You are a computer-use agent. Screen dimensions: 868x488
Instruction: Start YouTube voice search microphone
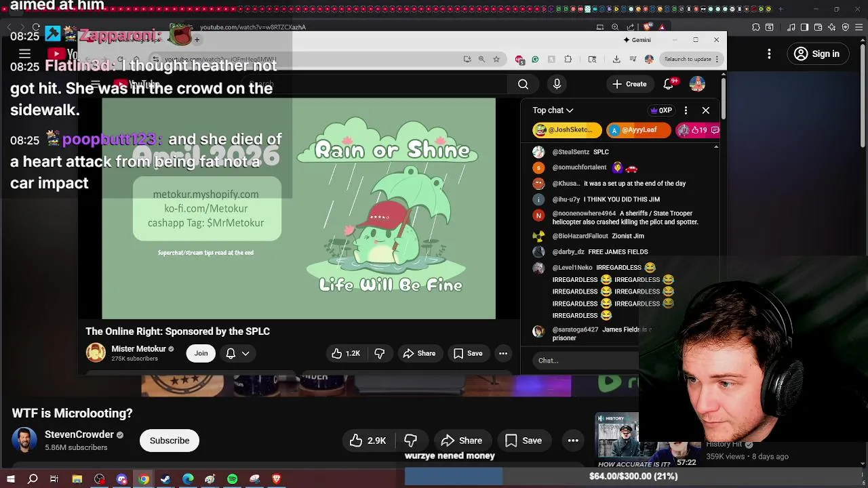tap(557, 84)
